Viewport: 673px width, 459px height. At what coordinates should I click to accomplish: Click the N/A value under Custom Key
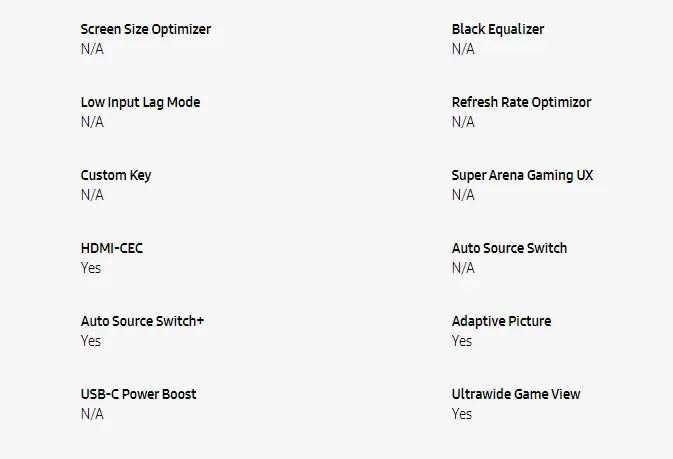(92, 195)
